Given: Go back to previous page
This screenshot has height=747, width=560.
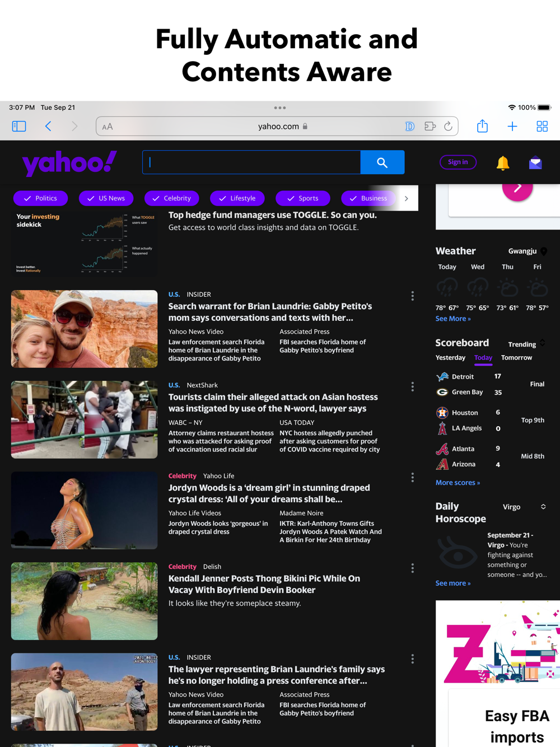Looking at the screenshot, I should click(48, 127).
